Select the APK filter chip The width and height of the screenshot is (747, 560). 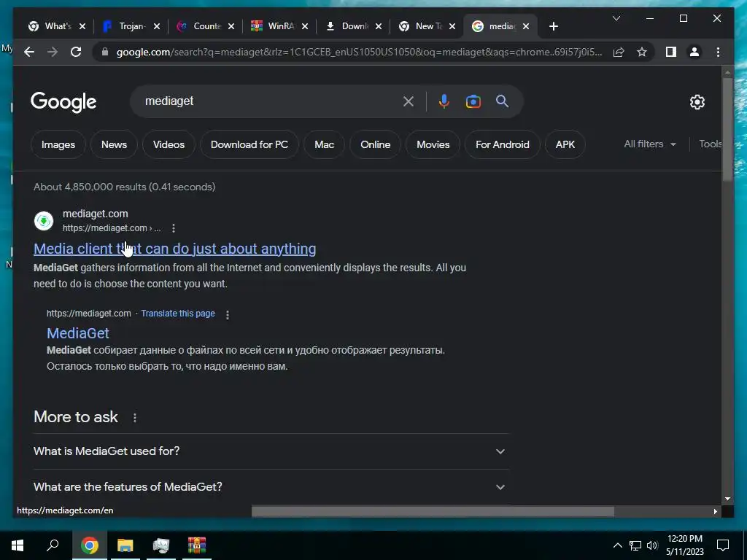(x=565, y=144)
